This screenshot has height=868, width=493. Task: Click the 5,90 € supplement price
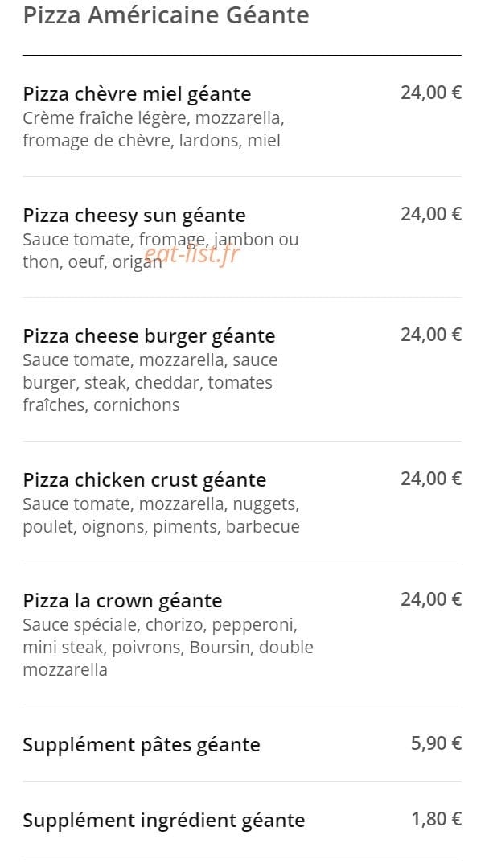[436, 743]
